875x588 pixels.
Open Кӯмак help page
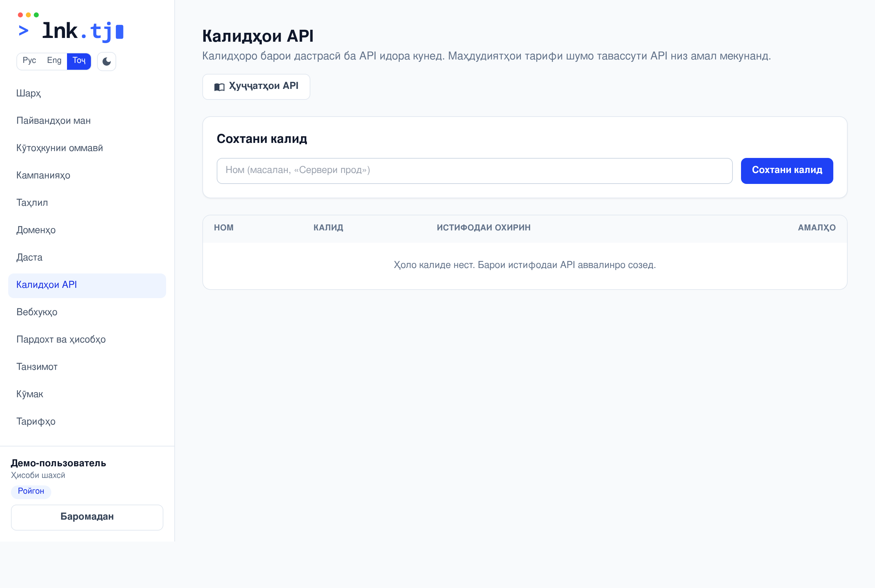87,395
